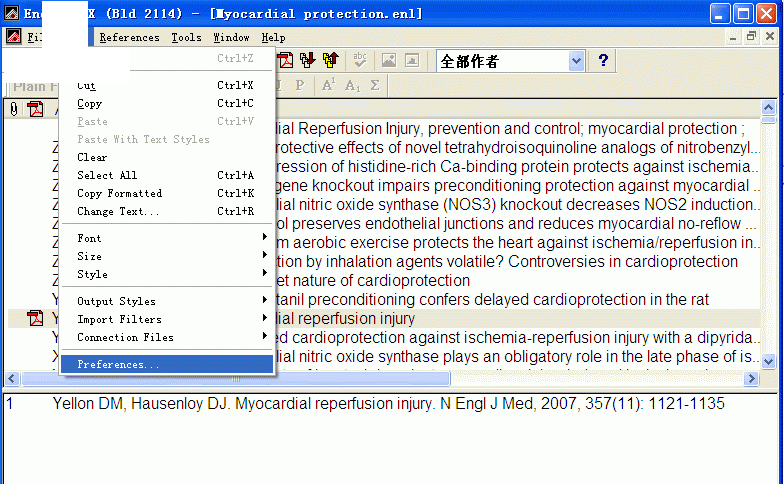Choose Preferences... from the Edit menu

pos(166,364)
